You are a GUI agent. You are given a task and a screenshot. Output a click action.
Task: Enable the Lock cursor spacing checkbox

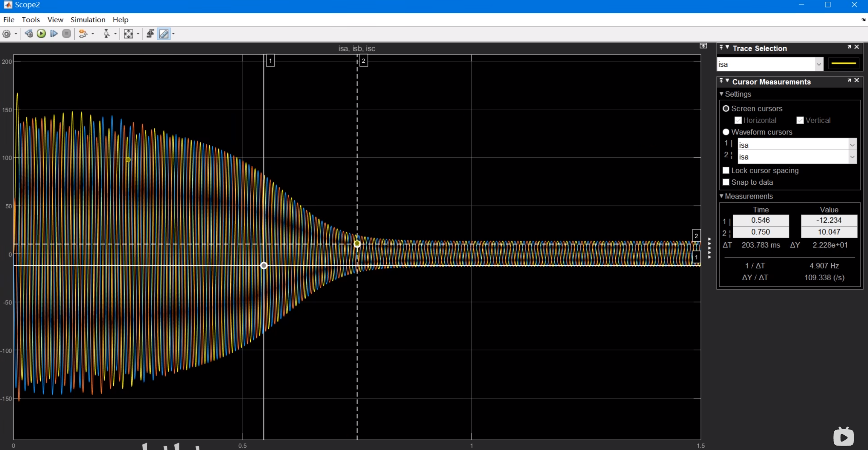coord(726,170)
